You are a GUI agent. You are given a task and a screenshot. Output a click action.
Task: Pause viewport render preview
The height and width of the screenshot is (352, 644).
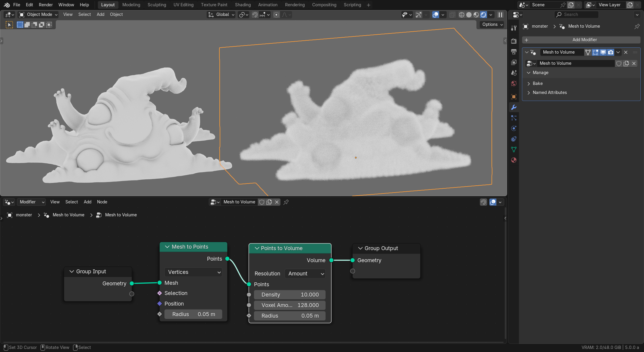[500, 15]
